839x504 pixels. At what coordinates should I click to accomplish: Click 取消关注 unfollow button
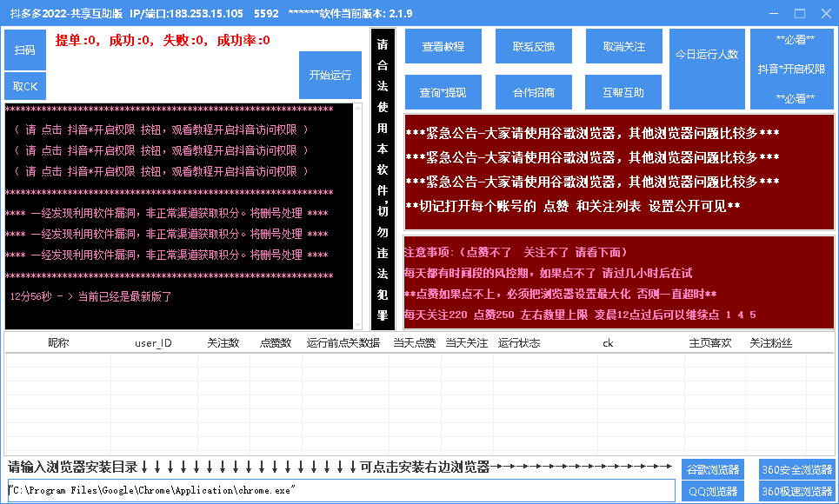(624, 47)
